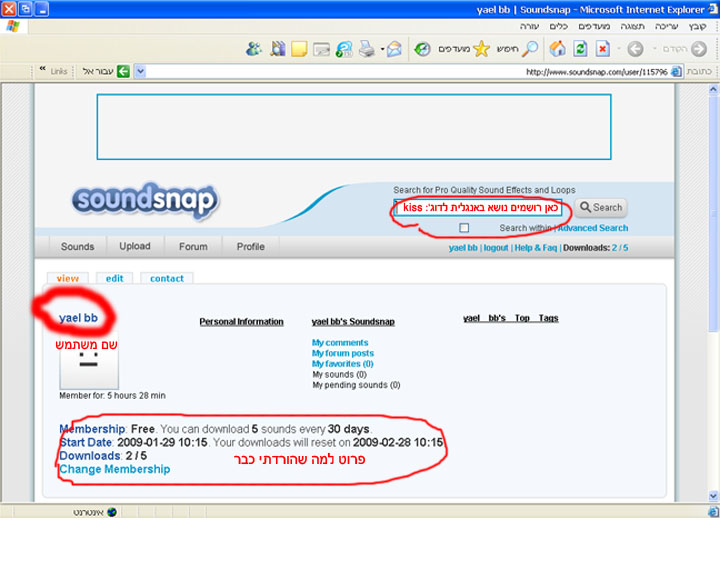
Task: Click the 'My sounds (0)' text
Action: pos(339,374)
